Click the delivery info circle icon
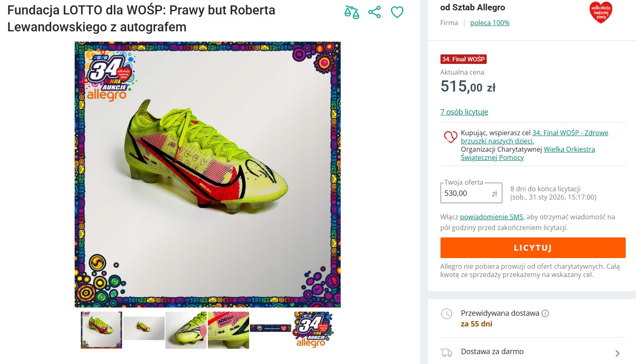636x364 pixels. click(x=545, y=313)
